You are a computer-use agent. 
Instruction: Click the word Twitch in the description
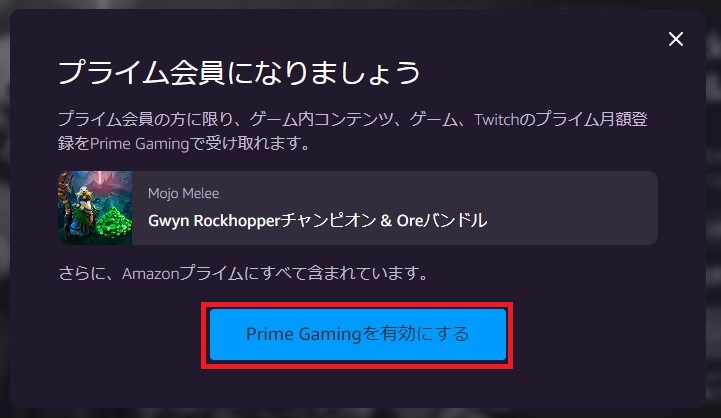(497, 120)
